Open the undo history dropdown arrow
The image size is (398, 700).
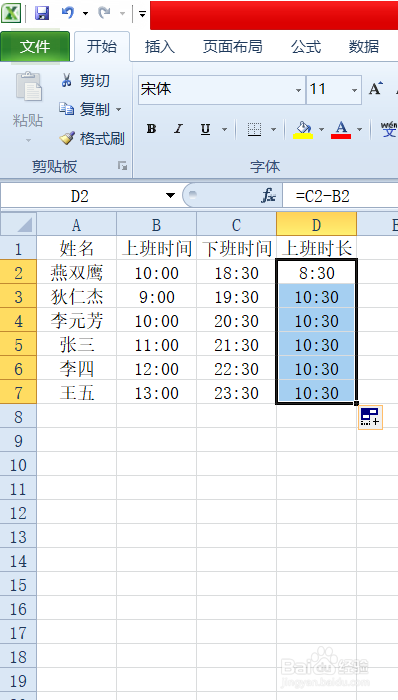click(x=85, y=14)
